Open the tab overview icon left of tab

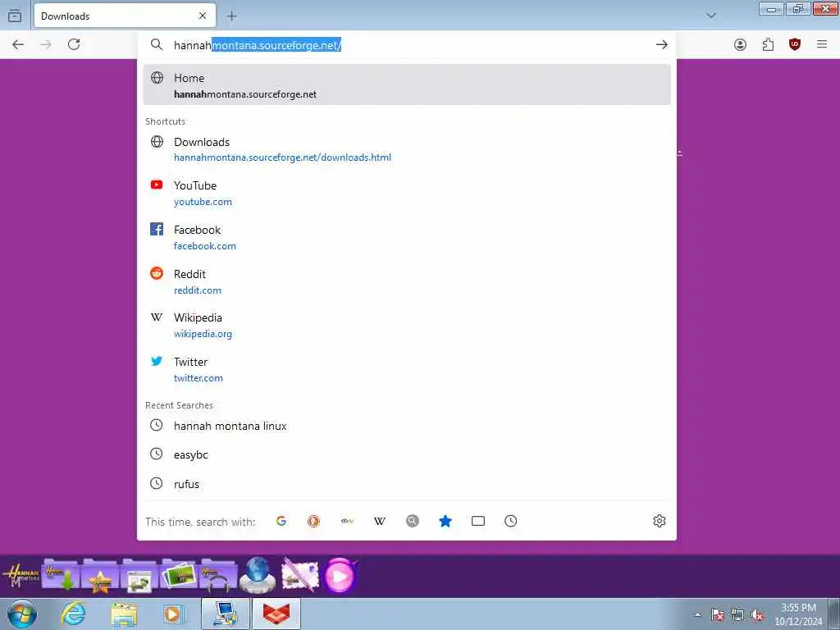pos(15,16)
